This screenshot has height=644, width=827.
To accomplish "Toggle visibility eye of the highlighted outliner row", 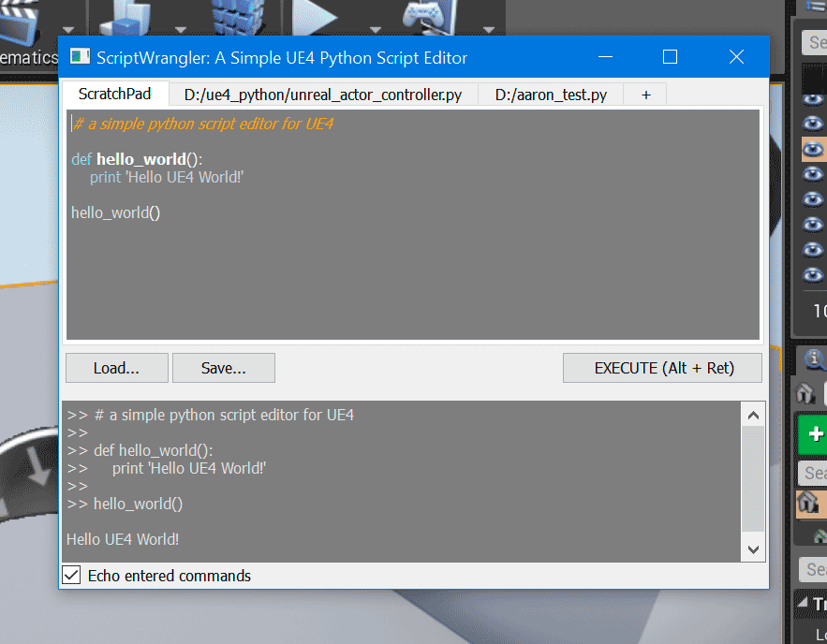I will pos(813,149).
